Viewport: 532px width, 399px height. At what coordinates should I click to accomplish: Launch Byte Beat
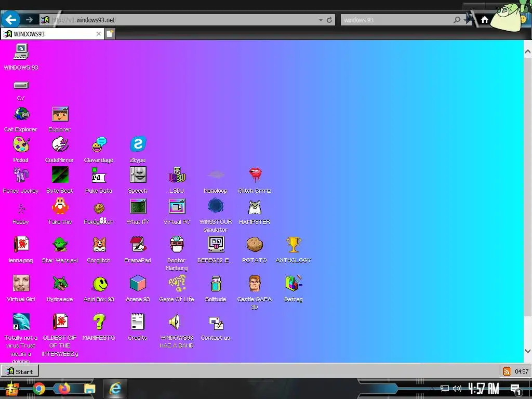60,175
